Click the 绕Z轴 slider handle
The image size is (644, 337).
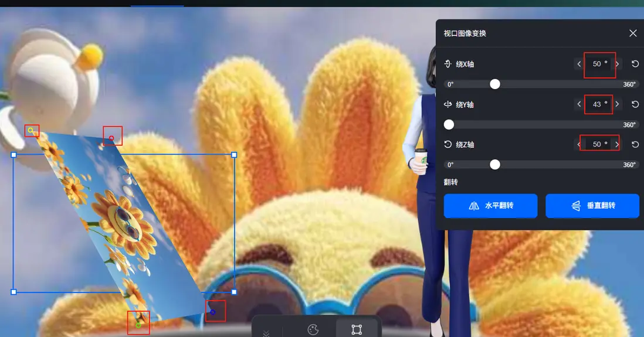(495, 165)
